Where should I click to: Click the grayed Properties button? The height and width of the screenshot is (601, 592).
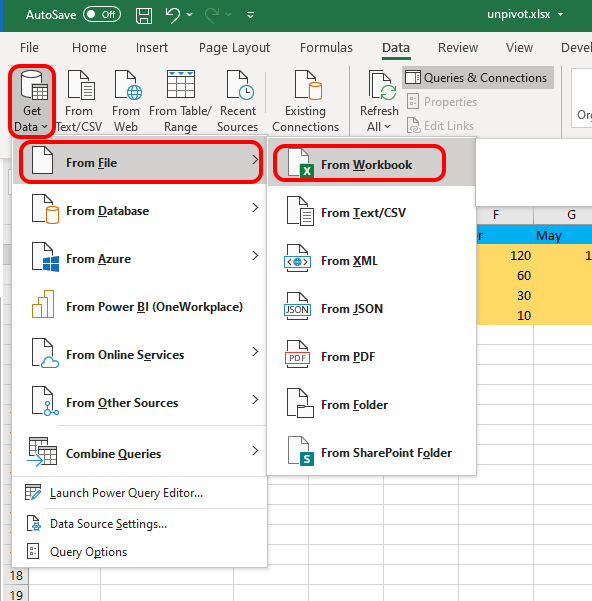[442, 102]
